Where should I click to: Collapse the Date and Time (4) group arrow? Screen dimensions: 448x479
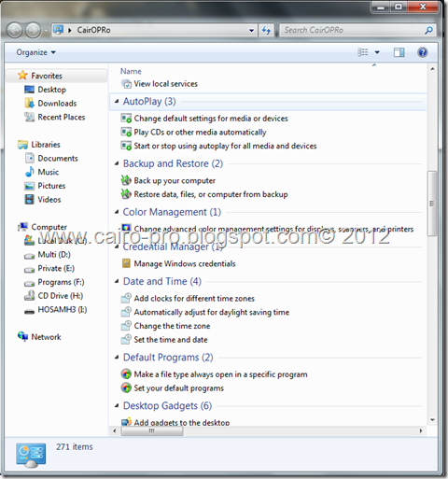point(117,281)
